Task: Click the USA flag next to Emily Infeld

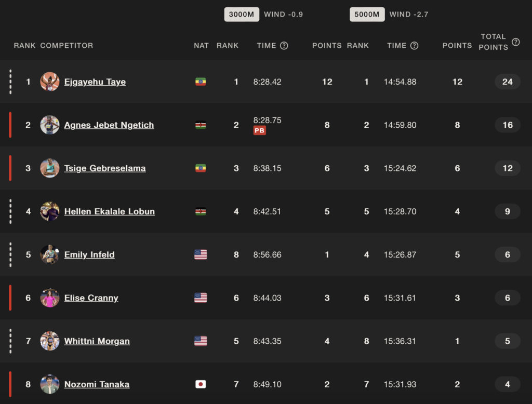Action: pos(201,255)
